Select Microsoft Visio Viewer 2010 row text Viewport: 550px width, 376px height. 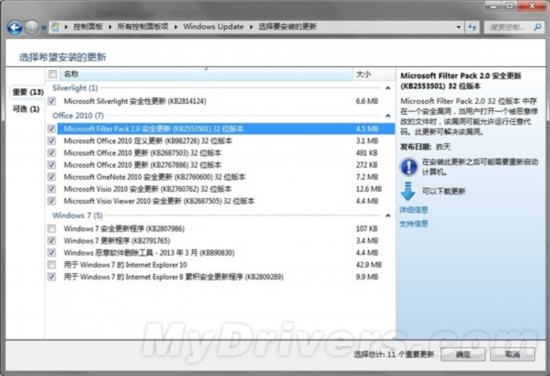pyautogui.click(x=159, y=201)
